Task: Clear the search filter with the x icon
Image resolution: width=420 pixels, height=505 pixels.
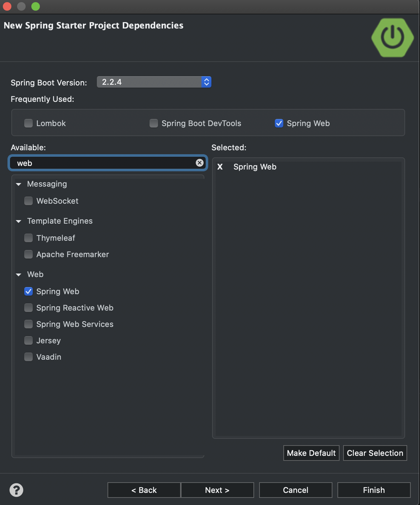Action: 200,163
